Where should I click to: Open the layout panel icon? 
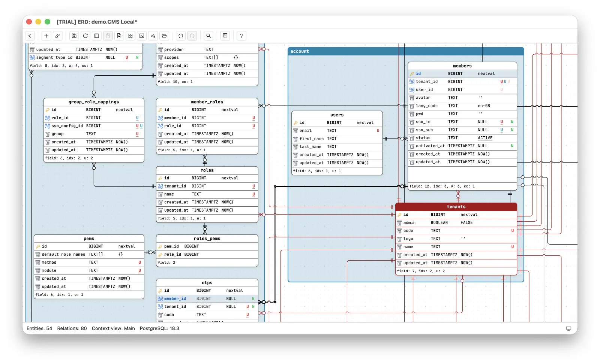point(97,36)
